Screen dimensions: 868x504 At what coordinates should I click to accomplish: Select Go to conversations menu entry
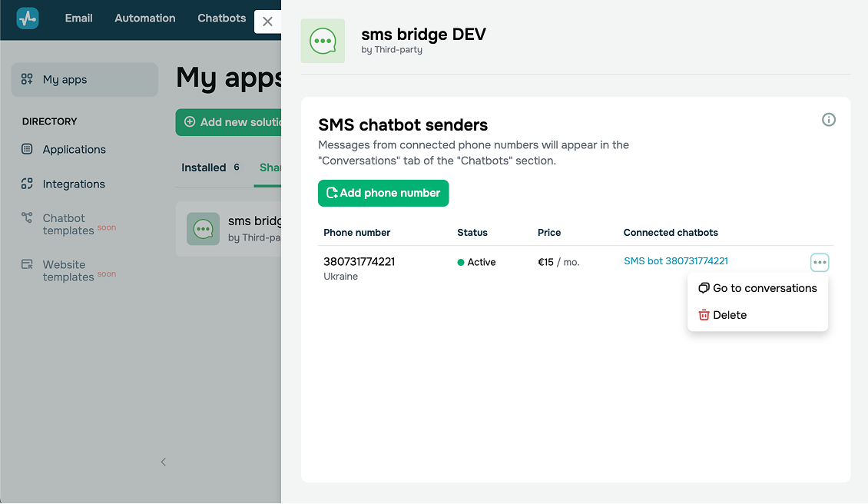click(757, 288)
